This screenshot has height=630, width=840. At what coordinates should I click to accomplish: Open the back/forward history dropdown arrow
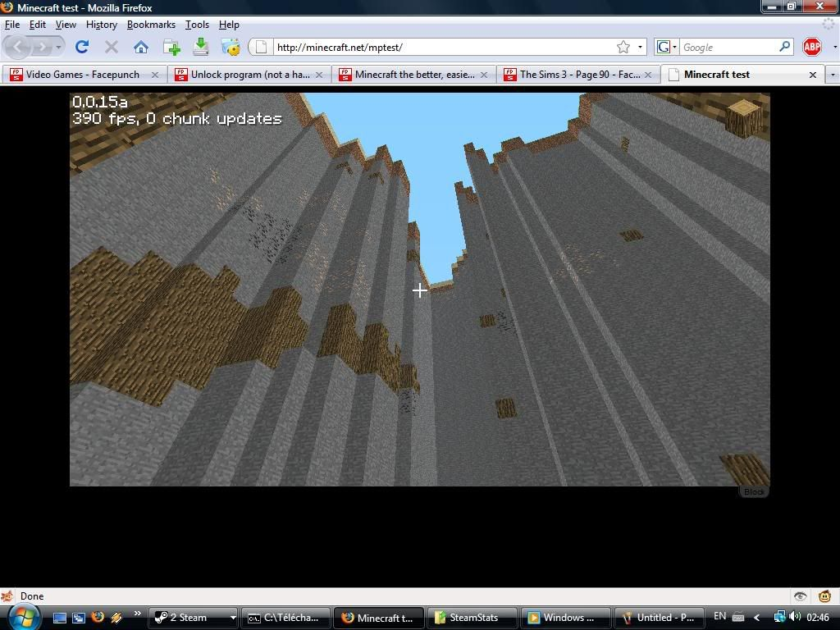coord(58,47)
